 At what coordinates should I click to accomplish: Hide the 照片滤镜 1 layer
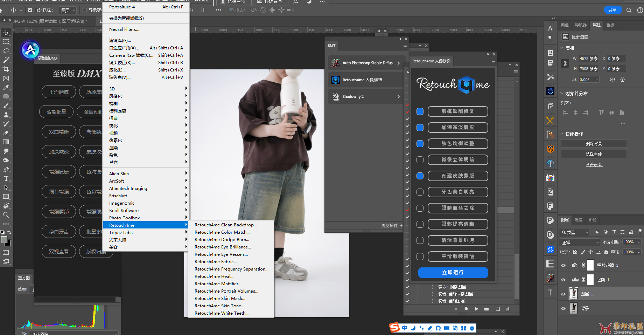point(563,265)
